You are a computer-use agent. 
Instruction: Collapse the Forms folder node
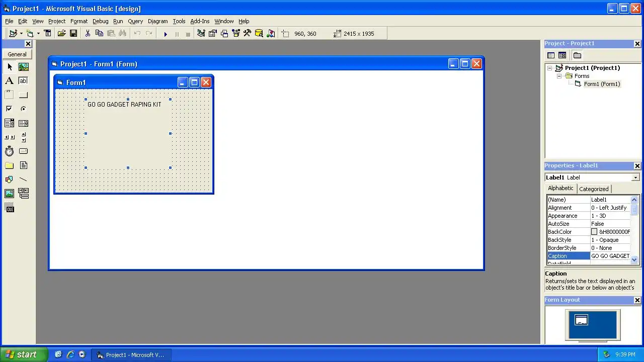(x=559, y=76)
